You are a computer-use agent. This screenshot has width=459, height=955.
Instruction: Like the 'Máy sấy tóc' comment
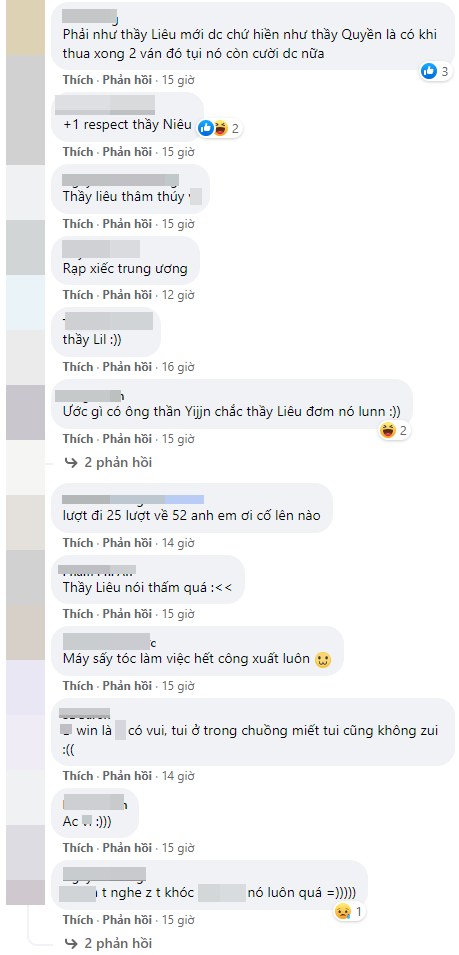click(x=78, y=686)
